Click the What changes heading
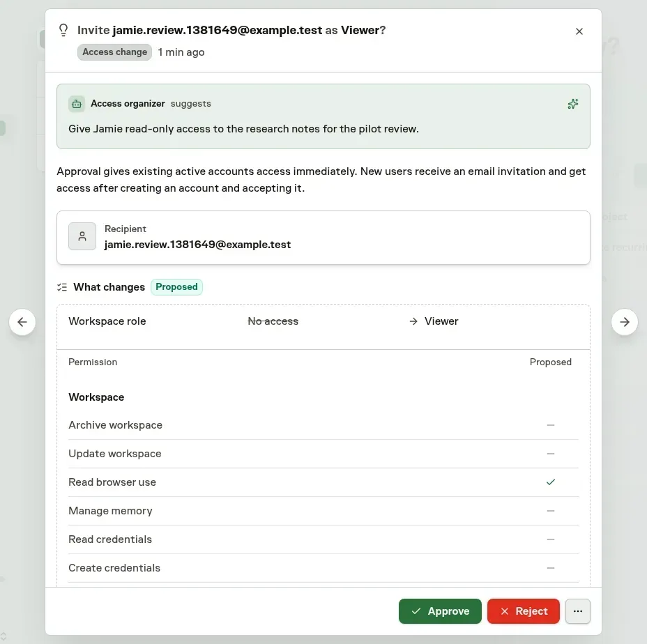Viewport: 647px width, 644px height. (109, 287)
